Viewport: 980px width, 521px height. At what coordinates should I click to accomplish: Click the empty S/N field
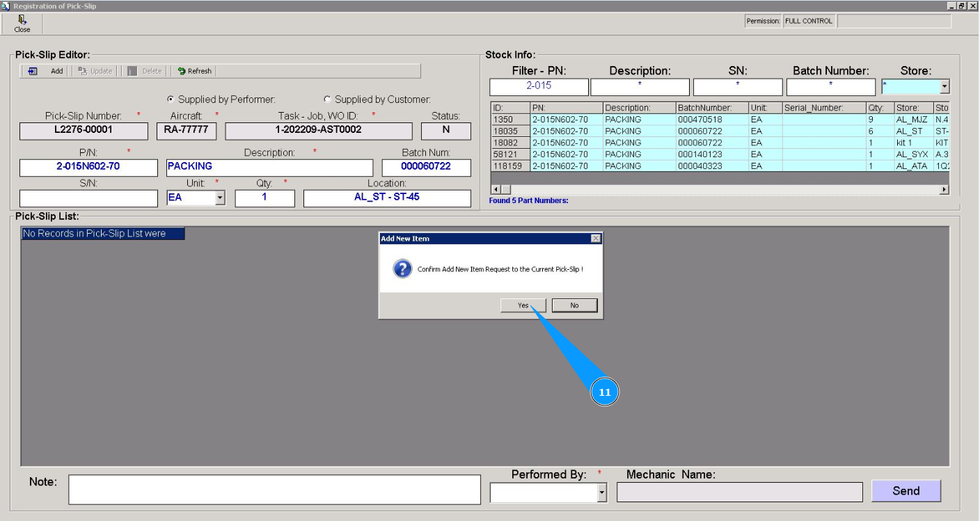point(88,198)
